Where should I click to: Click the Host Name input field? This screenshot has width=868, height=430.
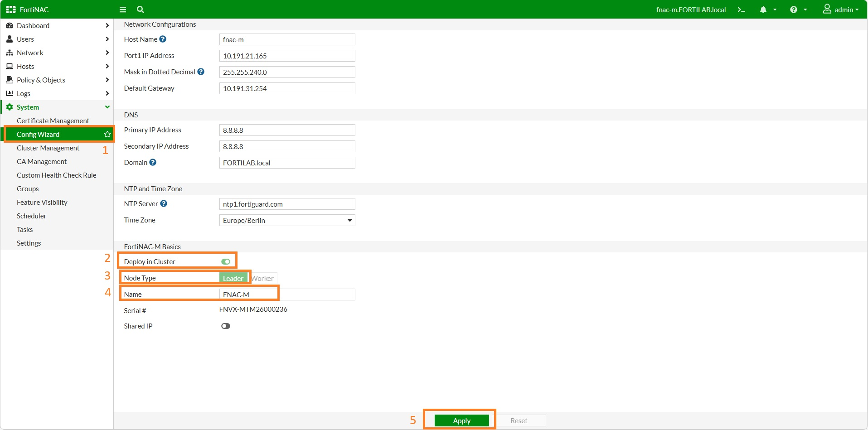coord(287,39)
